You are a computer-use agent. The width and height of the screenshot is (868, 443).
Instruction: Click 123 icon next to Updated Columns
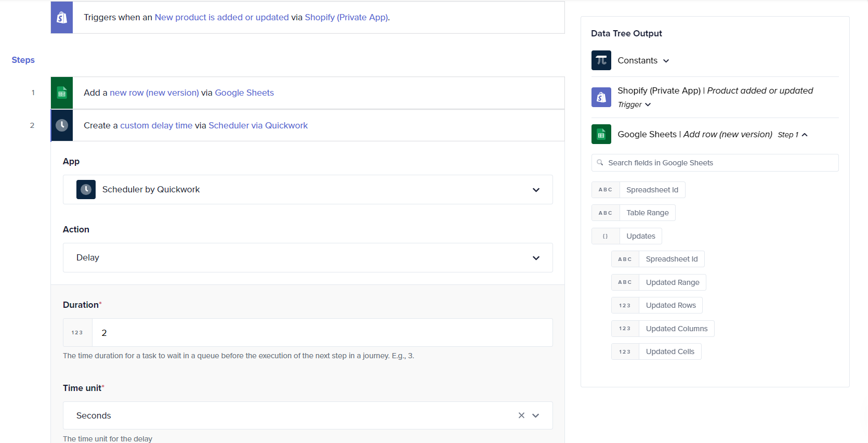tap(625, 329)
